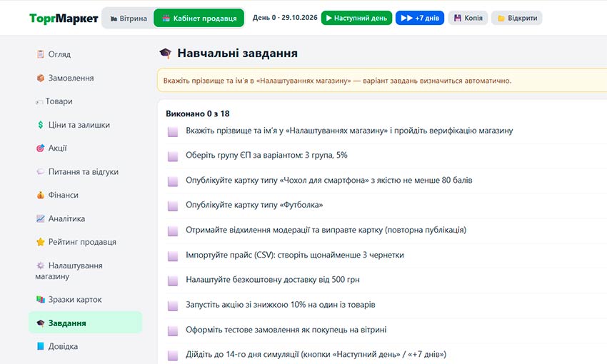The width and height of the screenshot is (607, 364).
Task: Open Акції in the sidebar
Action: click(85, 148)
